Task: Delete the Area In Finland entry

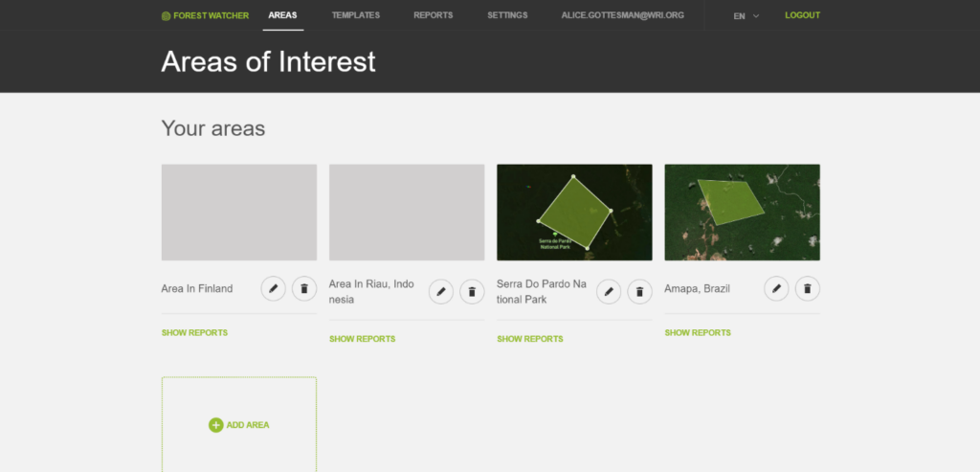Action: click(x=304, y=289)
